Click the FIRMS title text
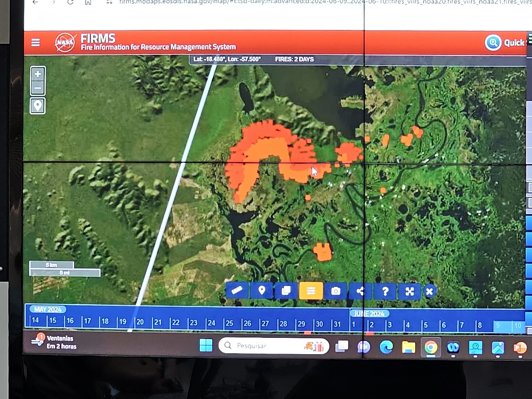This screenshot has height=399, width=532. (x=98, y=38)
